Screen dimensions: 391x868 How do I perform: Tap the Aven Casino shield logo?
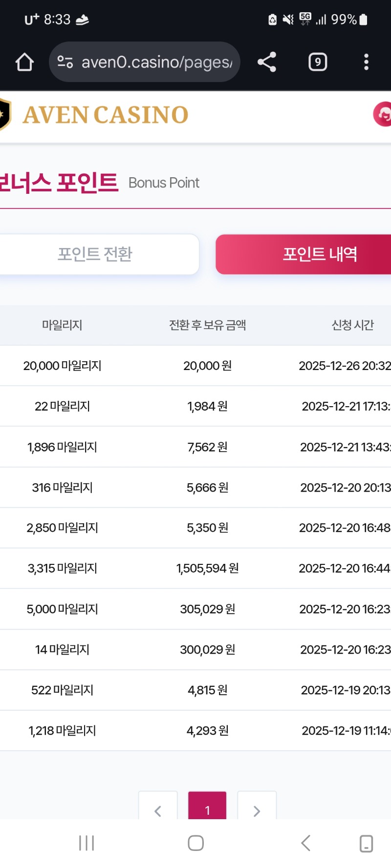(x=5, y=114)
